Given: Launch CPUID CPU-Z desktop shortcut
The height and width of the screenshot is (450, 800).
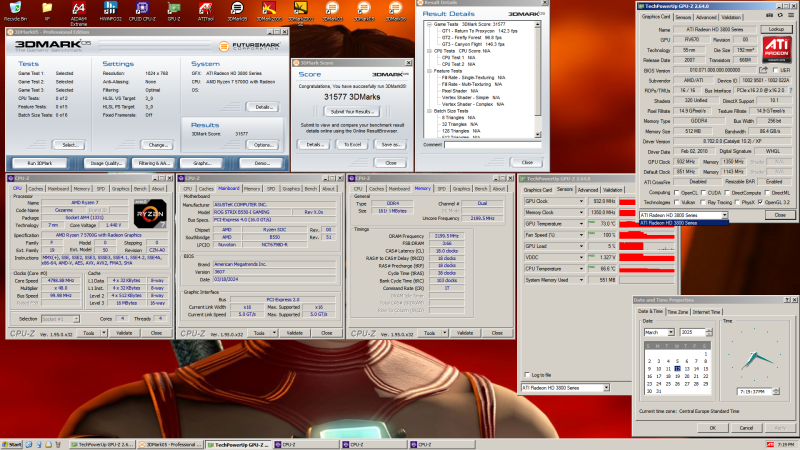Looking at the screenshot, I should coord(142,9).
